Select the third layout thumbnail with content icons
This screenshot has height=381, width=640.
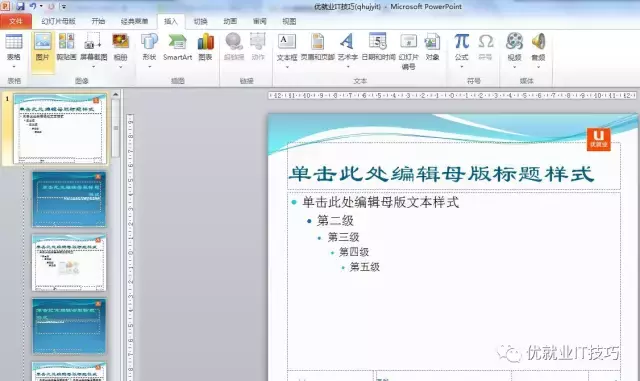69,263
